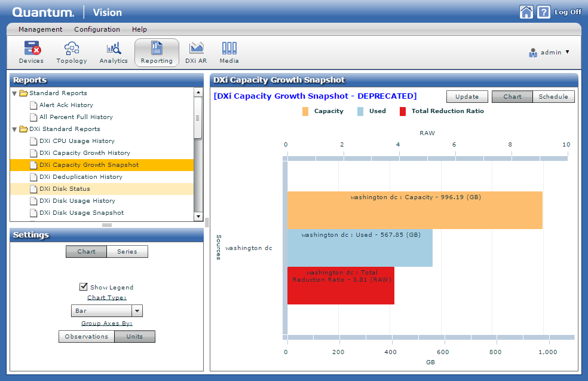The width and height of the screenshot is (588, 381).
Task: Open the Alert Ack History report
Action: pos(66,105)
